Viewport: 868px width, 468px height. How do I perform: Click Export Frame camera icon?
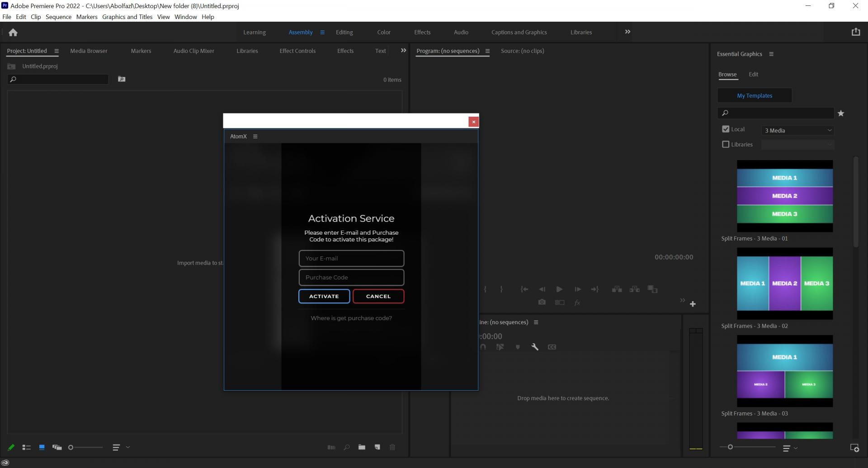pyautogui.click(x=542, y=302)
